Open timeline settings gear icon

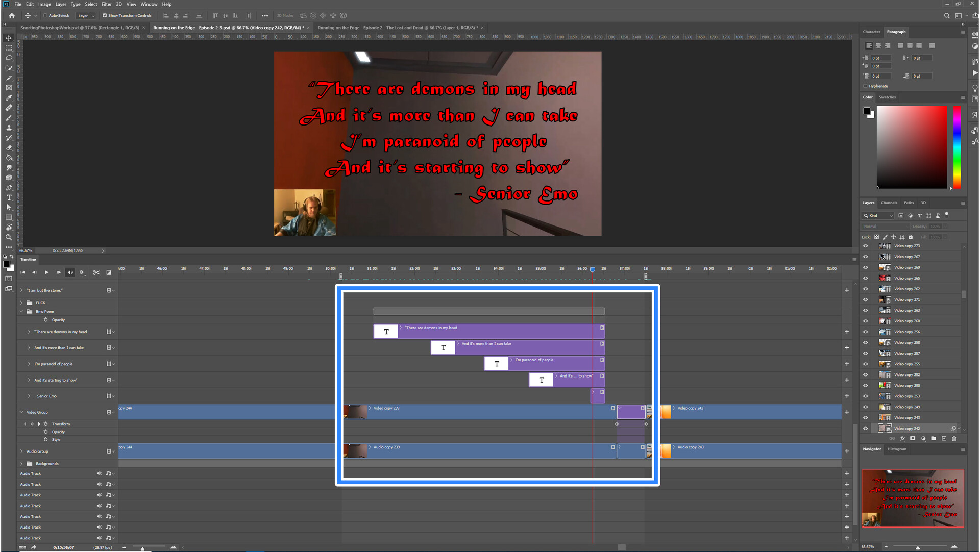click(x=82, y=272)
